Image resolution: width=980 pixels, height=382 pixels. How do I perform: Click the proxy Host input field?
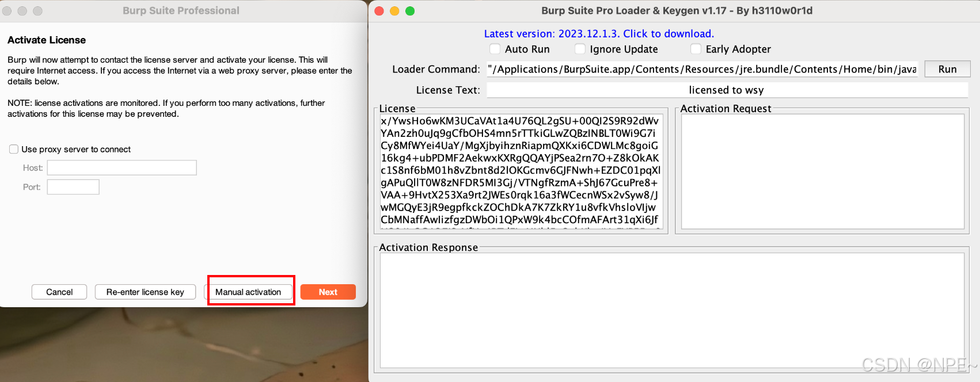(x=122, y=167)
